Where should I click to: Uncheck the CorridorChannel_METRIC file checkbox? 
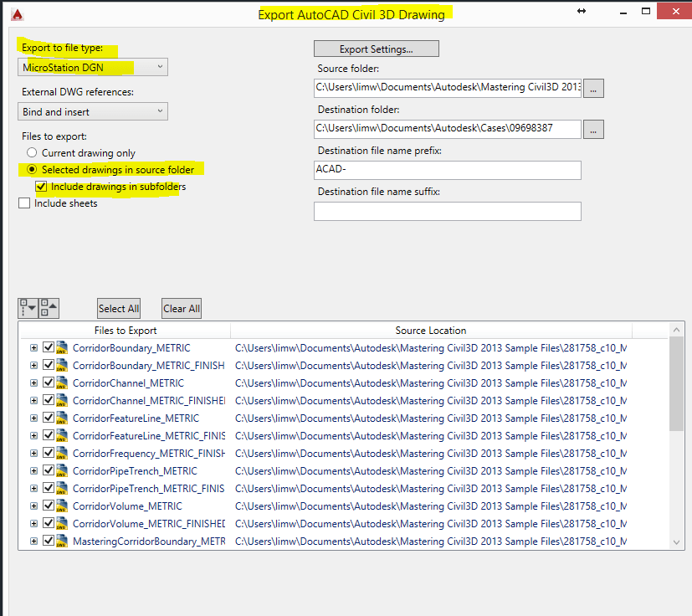click(49, 382)
